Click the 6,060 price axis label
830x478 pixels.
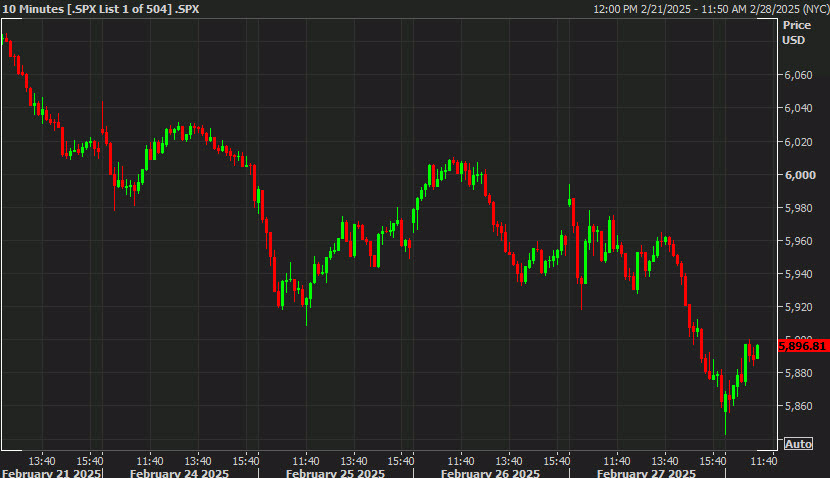pos(798,75)
